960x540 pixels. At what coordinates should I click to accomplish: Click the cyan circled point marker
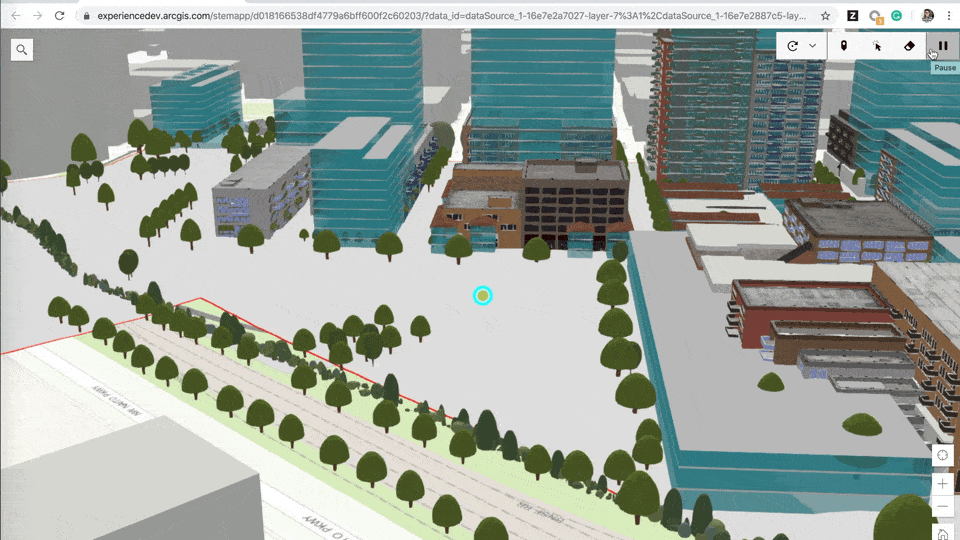tap(482, 296)
